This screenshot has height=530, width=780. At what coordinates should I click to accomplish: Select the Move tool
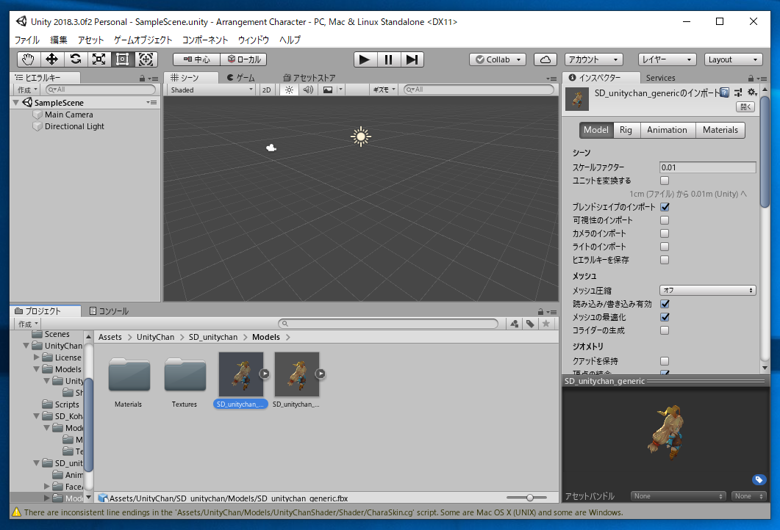52,60
